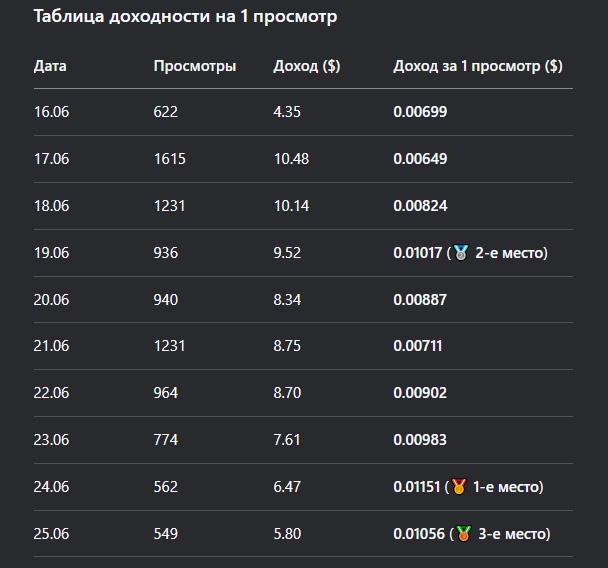Click the 'Доход ($)' column header
This screenshot has height=568, width=608.
307,66
